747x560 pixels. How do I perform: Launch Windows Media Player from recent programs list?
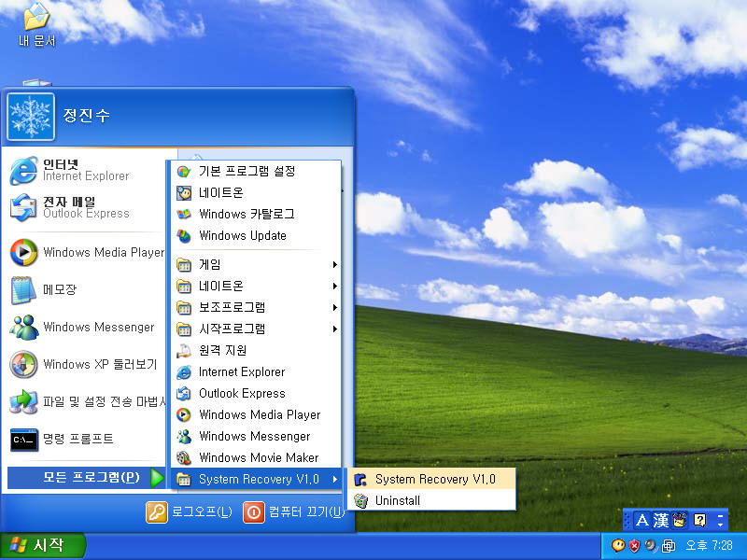[86, 252]
